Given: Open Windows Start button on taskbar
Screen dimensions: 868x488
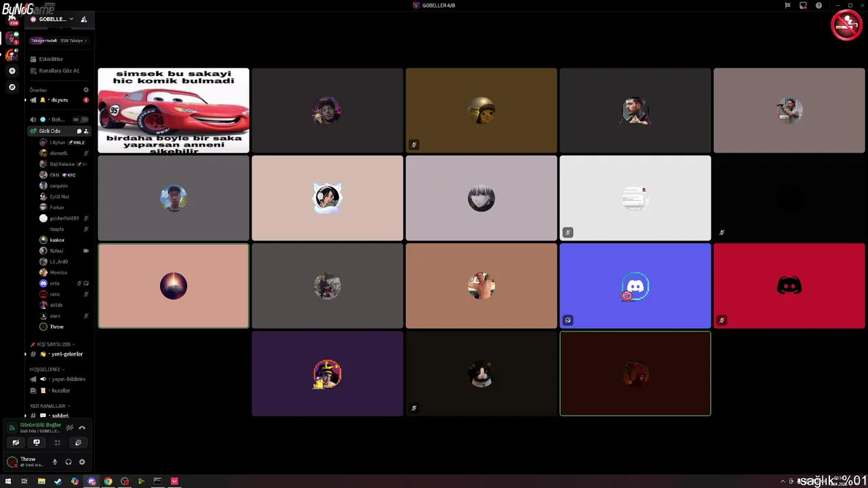Looking at the screenshot, I should tap(8, 481).
